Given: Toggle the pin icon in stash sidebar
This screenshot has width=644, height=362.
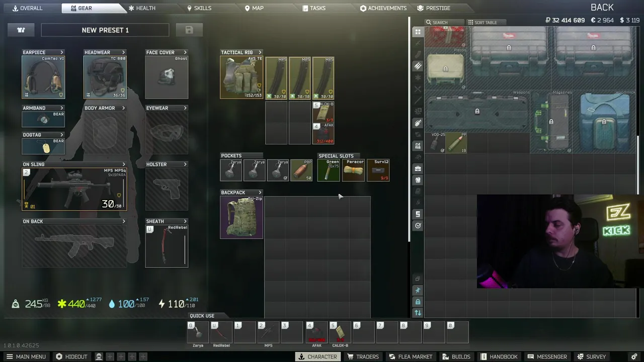Looking at the screenshot, I should coord(418,290).
